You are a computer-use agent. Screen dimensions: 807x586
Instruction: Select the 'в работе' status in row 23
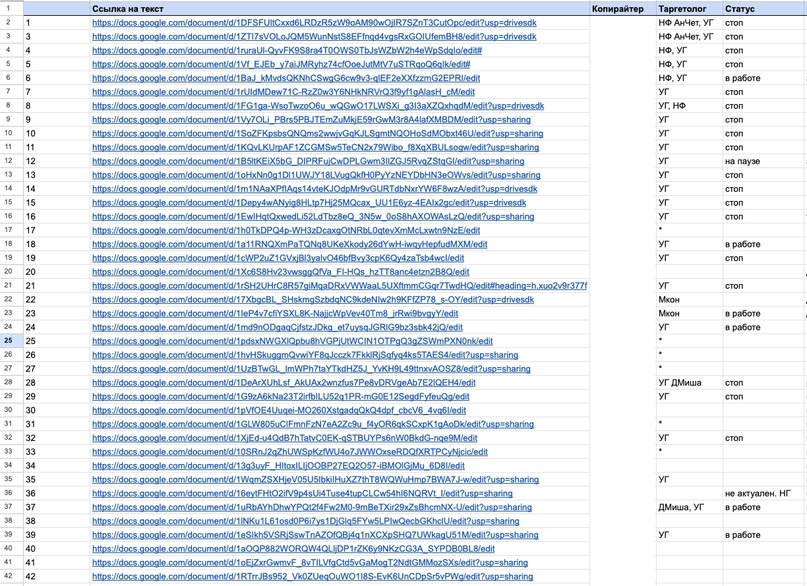tap(764, 313)
